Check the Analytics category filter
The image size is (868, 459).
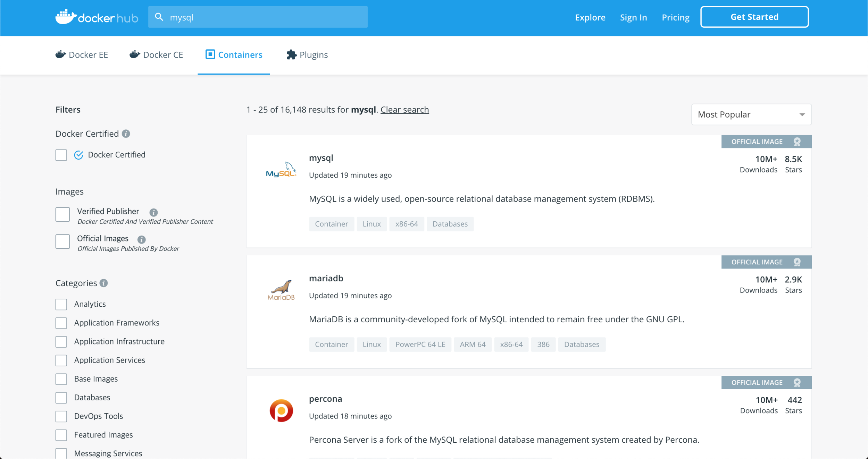(61, 304)
